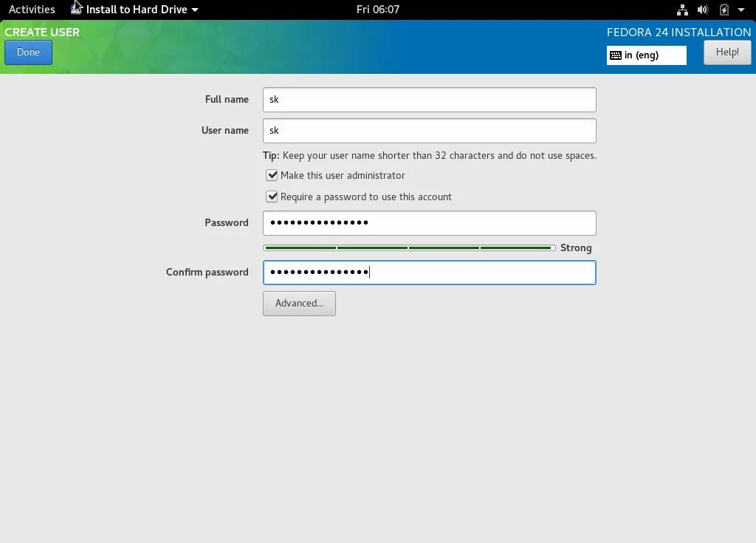Click the battery charging icon

[x=724, y=9]
